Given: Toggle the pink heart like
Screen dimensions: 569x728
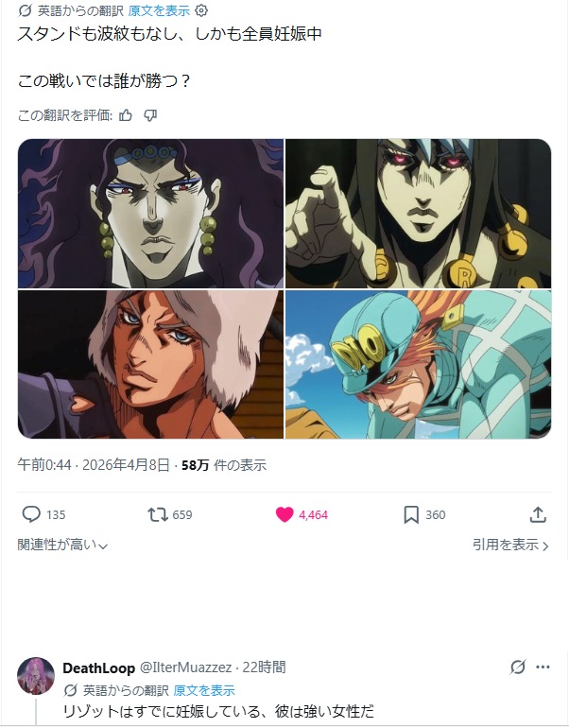Looking at the screenshot, I should pyautogui.click(x=284, y=514).
